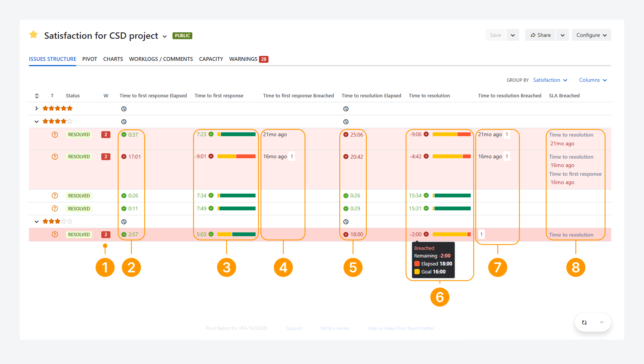Click the green check icon next to 0:37
644x364 pixels.
click(x=124, y=135)
